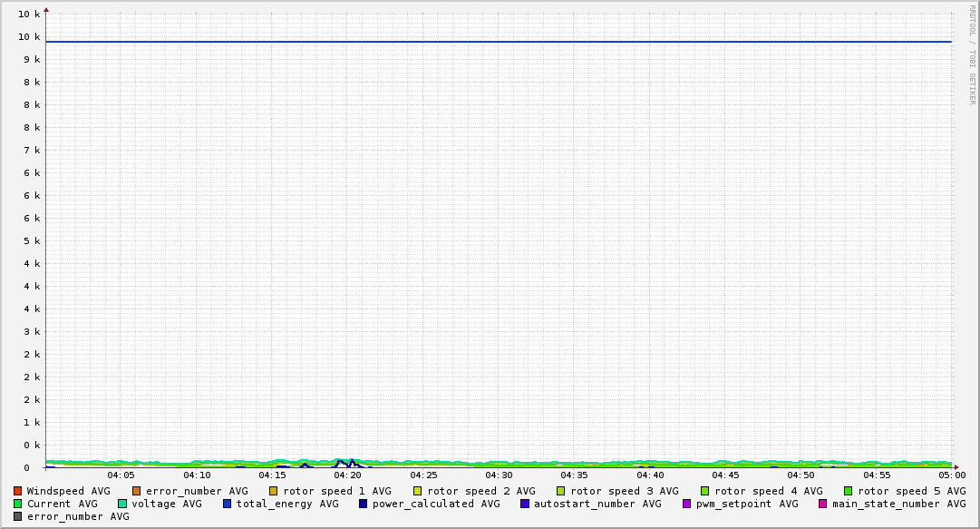The image size is (980, 529).
Task: Select the rotor speed 1 AVG color swatch
Action: [274, 491]
